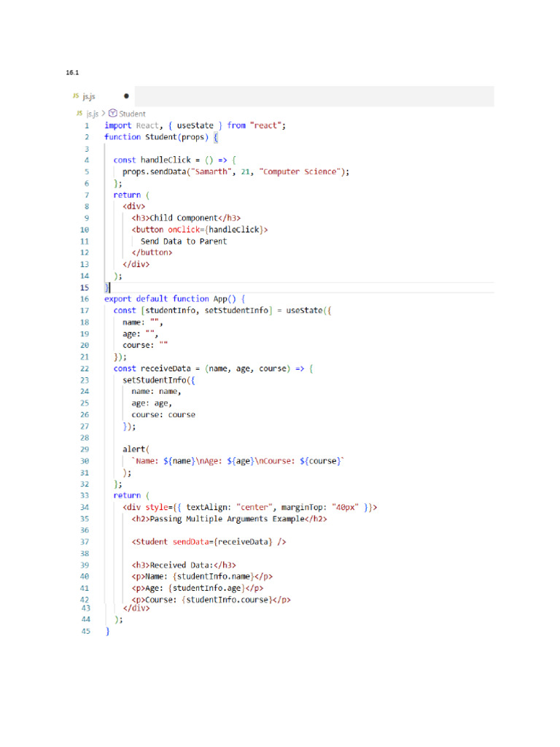560x747 pixels.
Task: Click the unsaved dot on js.js tab
Action: 126,96
